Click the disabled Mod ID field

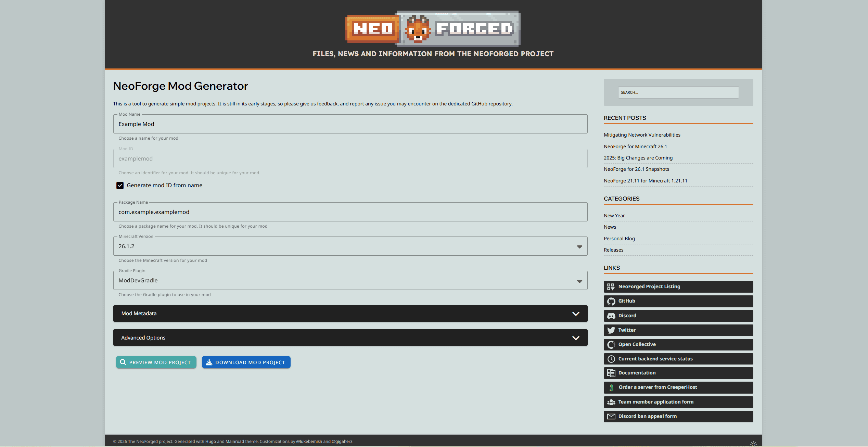(x=350, y=158)
